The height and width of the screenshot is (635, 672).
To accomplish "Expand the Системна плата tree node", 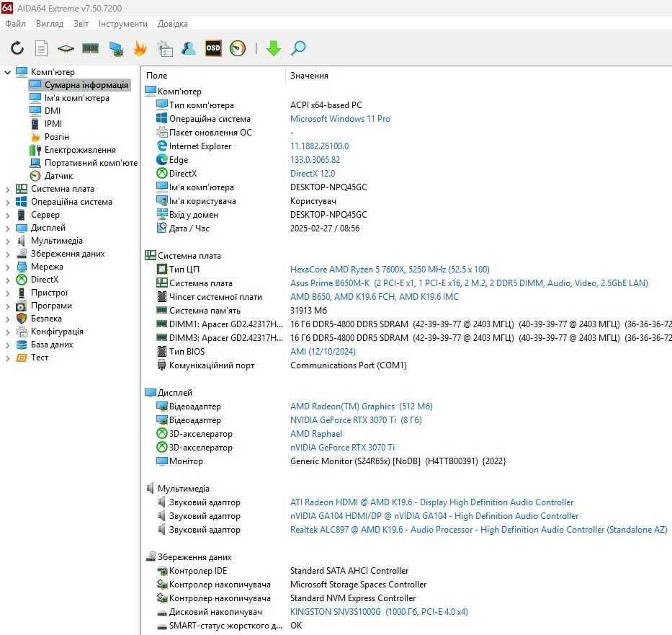I will (x=7, y=189).
